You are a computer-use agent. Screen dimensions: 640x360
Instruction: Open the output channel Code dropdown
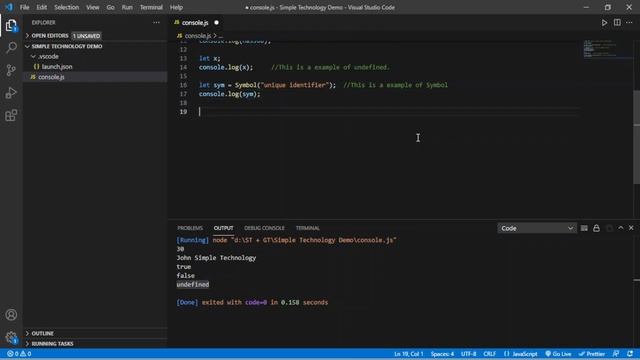[x=536, y=228]
